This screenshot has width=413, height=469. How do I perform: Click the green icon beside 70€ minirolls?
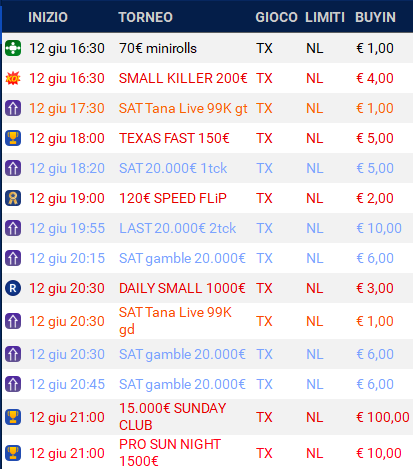click(x=13, y=48)
